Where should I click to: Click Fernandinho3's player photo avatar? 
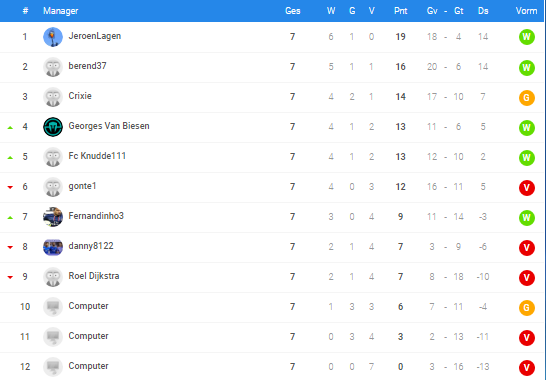click(x=53, y=217)
